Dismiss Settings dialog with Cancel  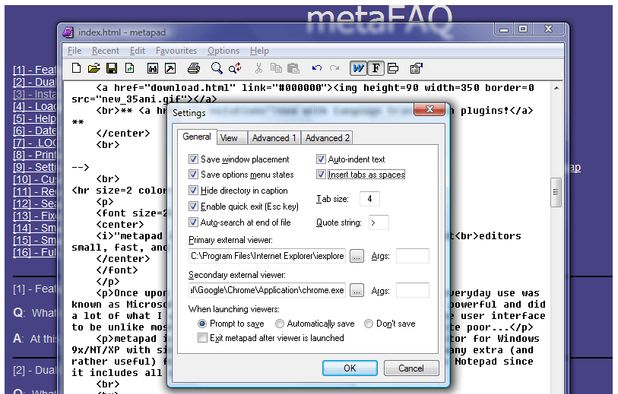pyautogui.click(x=411, y=368)
